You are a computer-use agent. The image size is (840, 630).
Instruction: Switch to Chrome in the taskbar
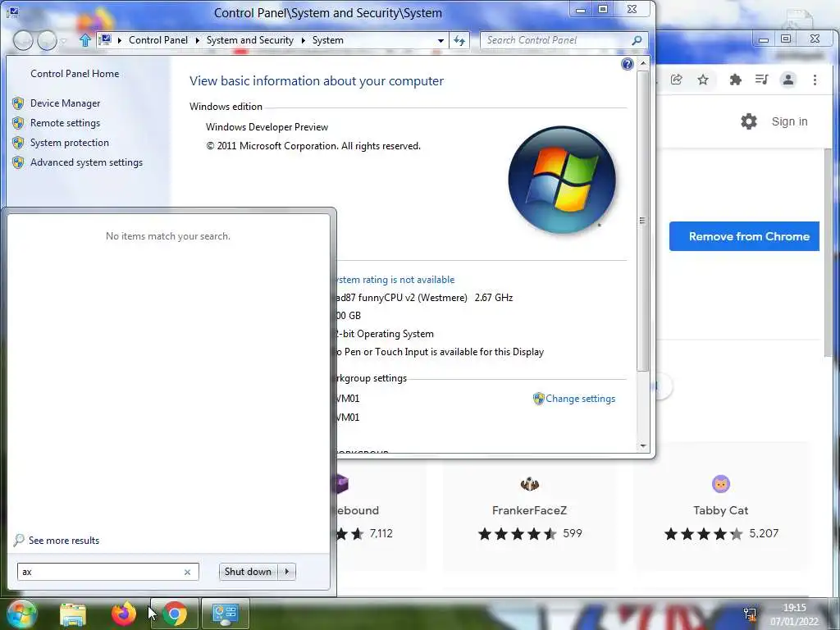click(x=175, y=614)
